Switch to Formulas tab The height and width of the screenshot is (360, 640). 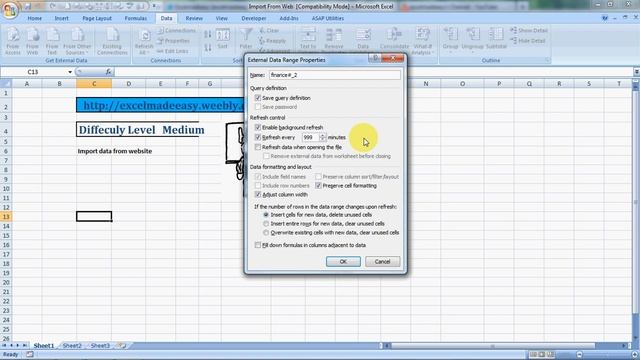click(x=136, y=18)
